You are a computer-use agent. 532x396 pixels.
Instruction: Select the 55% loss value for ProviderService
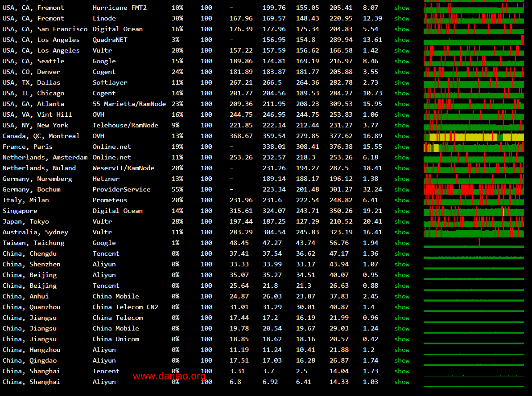pos(177,189)
